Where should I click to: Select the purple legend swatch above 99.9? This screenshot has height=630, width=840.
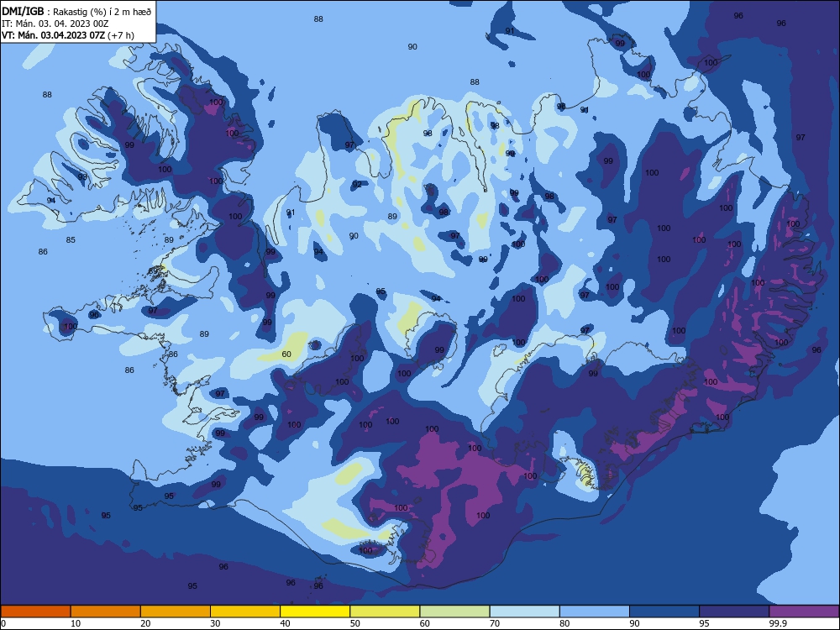click(x=804, y=612)
